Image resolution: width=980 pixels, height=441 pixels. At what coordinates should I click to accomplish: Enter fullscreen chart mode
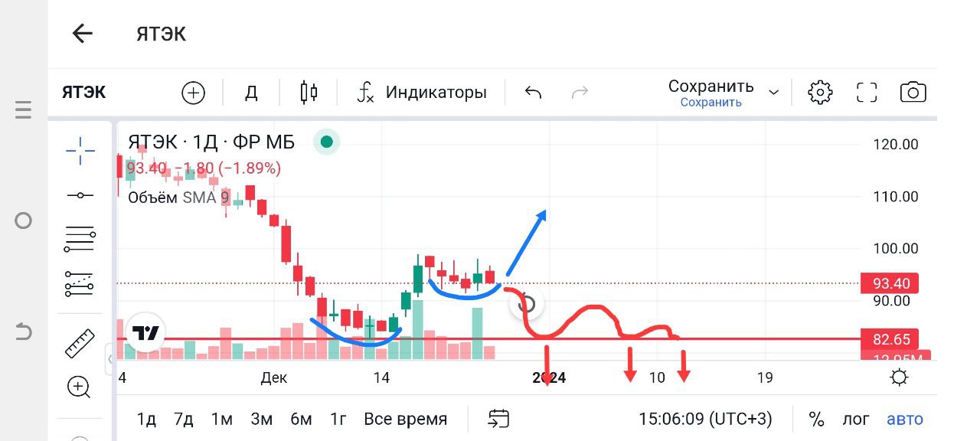(x=867, y=93)
